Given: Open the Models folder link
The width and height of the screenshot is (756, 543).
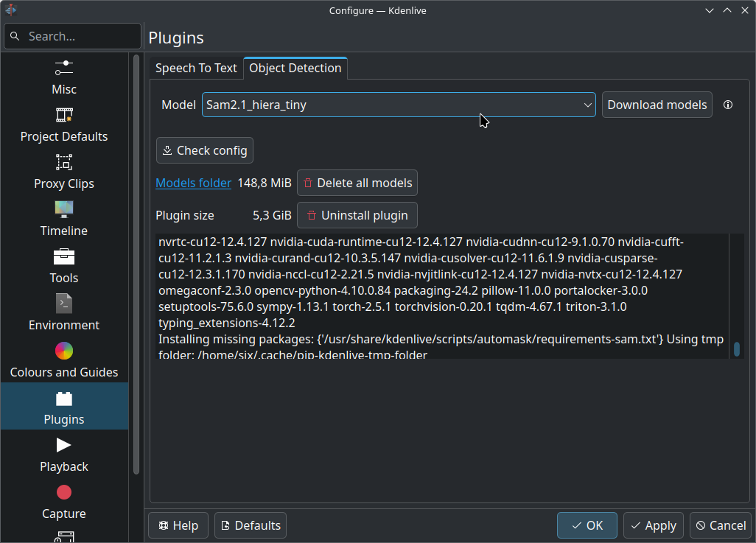Looking at the screenshot, I should tap(194, 183).
